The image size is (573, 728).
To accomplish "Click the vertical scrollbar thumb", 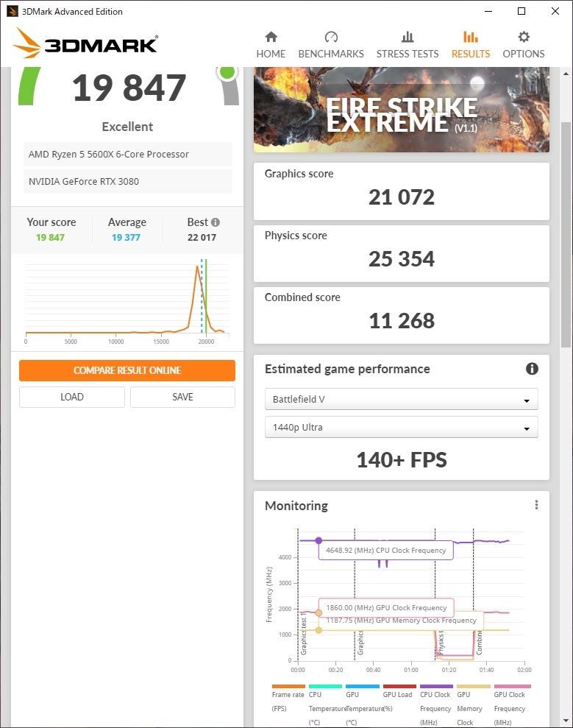I will pyautogui.click(x=566, y=235).
